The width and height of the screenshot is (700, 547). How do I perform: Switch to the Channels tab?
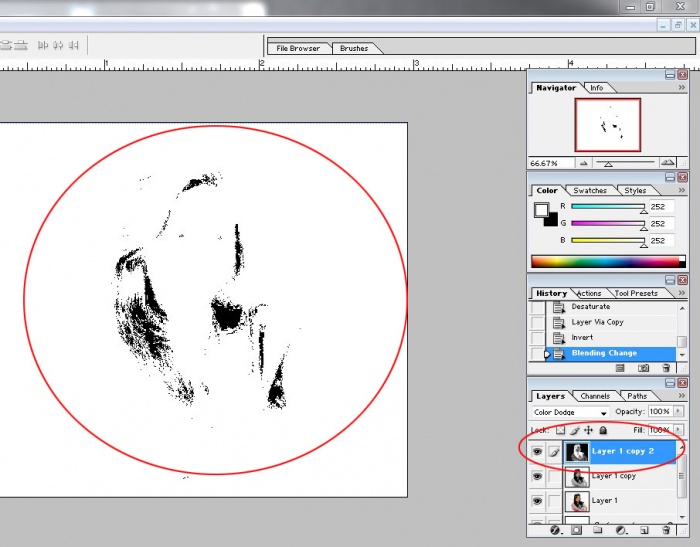pos(596,396)
